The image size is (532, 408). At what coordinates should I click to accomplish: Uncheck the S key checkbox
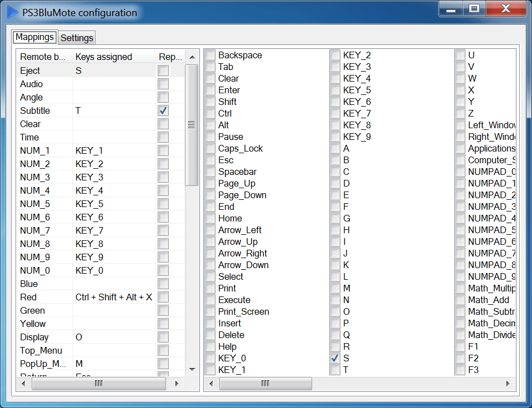(x=335, y=358)
